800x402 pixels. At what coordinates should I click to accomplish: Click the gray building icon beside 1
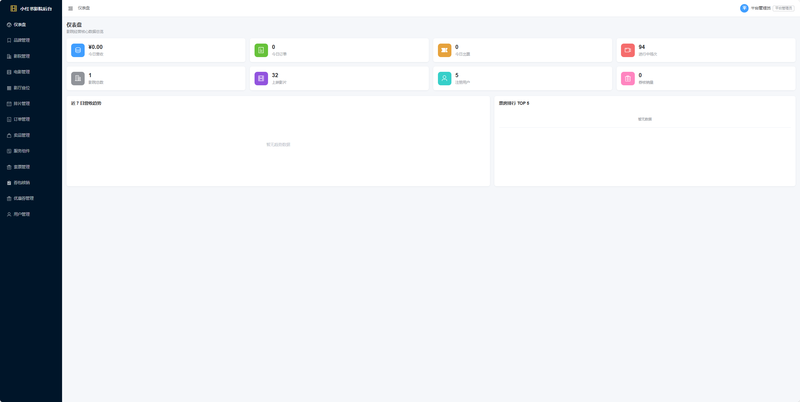click(x=78, y=78)
